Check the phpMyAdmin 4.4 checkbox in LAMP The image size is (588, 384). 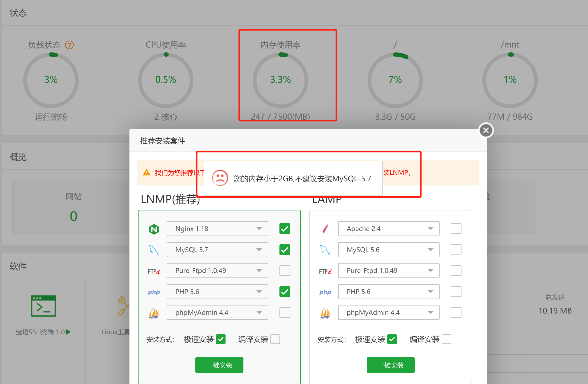coord(456,312)
